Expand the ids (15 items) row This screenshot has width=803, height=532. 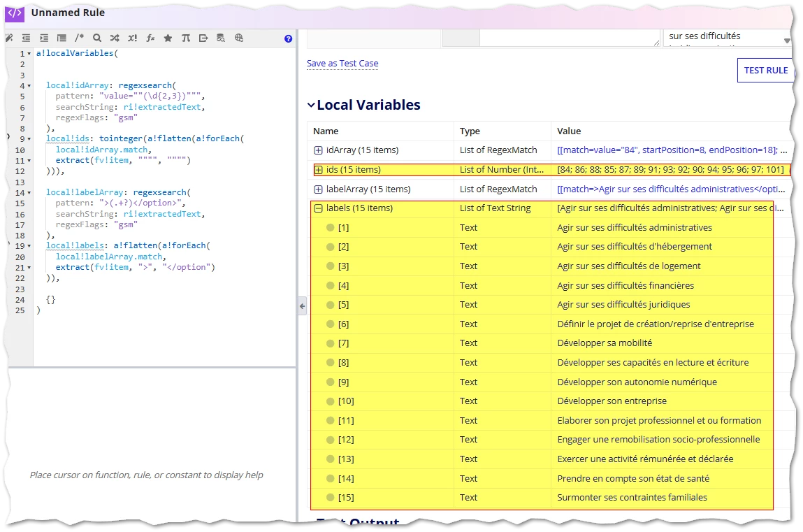[318, 170]
